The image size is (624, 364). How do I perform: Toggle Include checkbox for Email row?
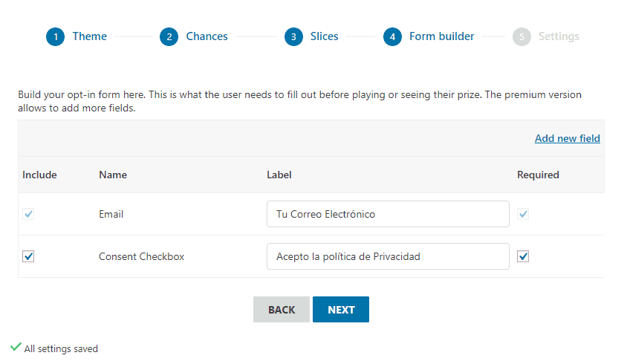click(28, 214)
